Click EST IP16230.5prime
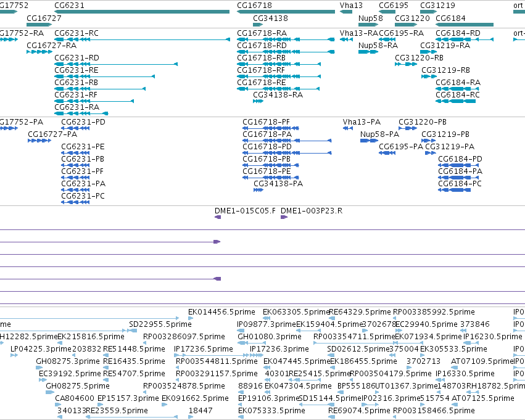Image resolution: width=525 pixels, height=420 pixels. [471, 343]
